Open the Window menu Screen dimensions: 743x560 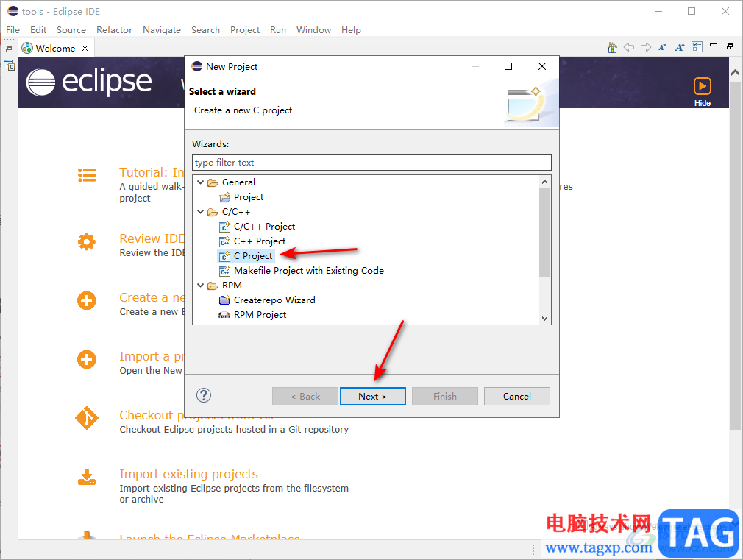pos(313,30)
